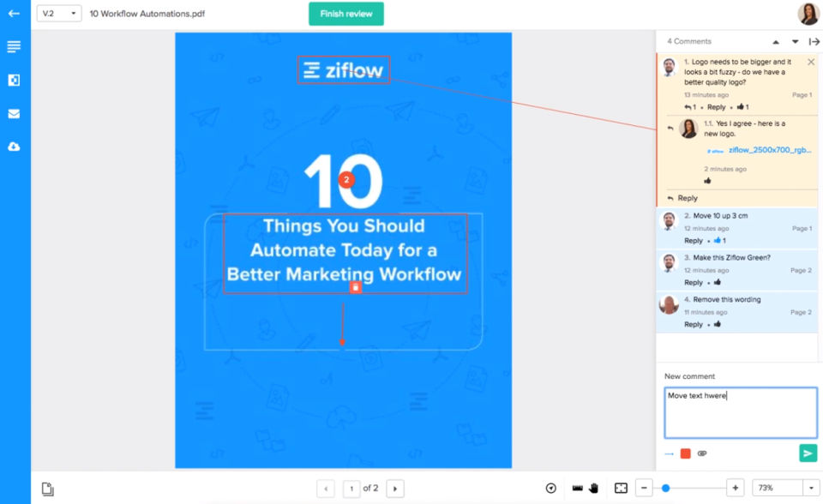The height and width of the screenshot is (504, 823).
Task: Like the Move 10 up comment
Action: tap(719, 241)
